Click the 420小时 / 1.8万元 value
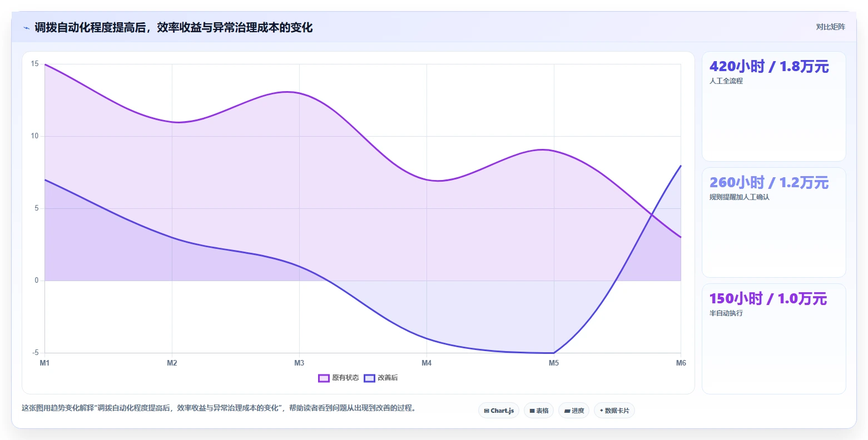Viewport: 868px width, 440px height. (x=769, y=67)
